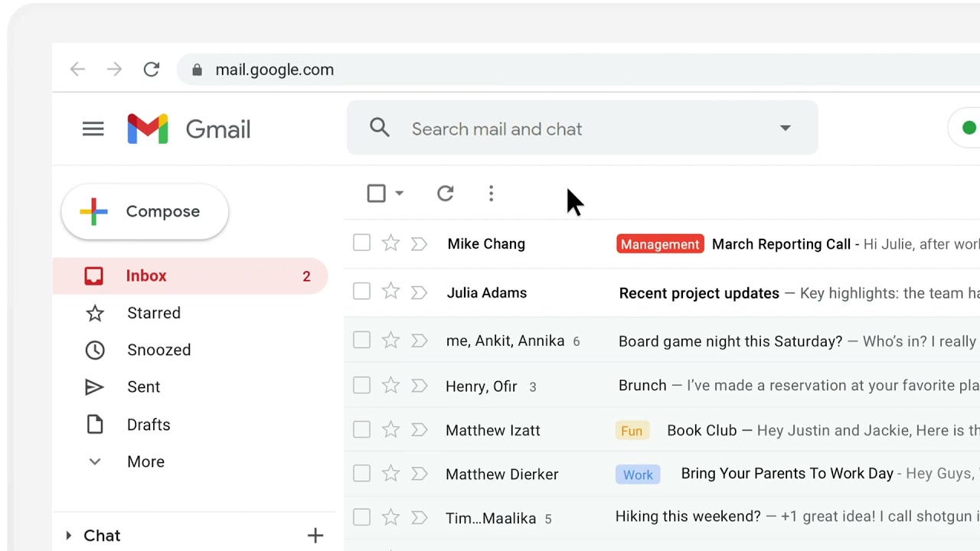Screen dimensions: 980x551
Task: Collapse the Chat section triangle
Action: 68,536
